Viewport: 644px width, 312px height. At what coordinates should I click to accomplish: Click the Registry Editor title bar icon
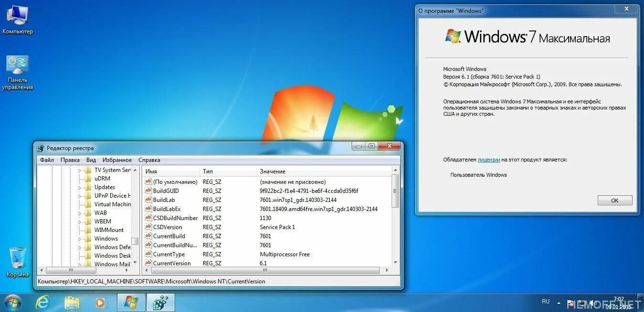(x=41, y=148)
